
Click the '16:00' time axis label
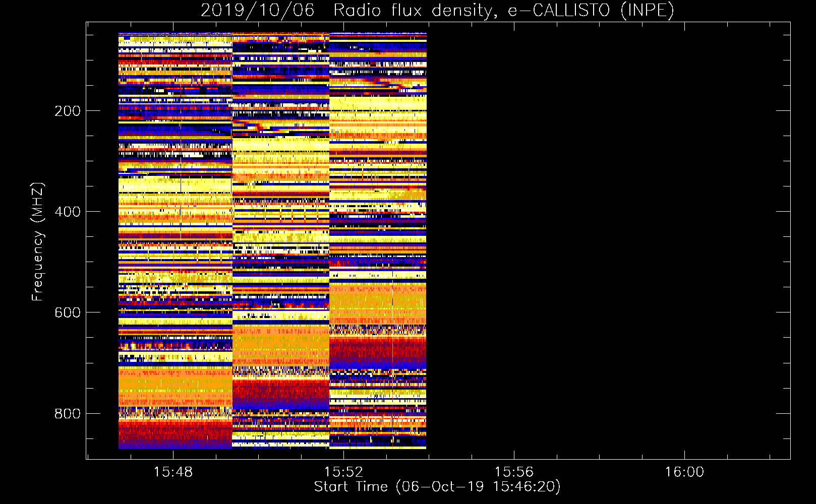coord(684,472)
